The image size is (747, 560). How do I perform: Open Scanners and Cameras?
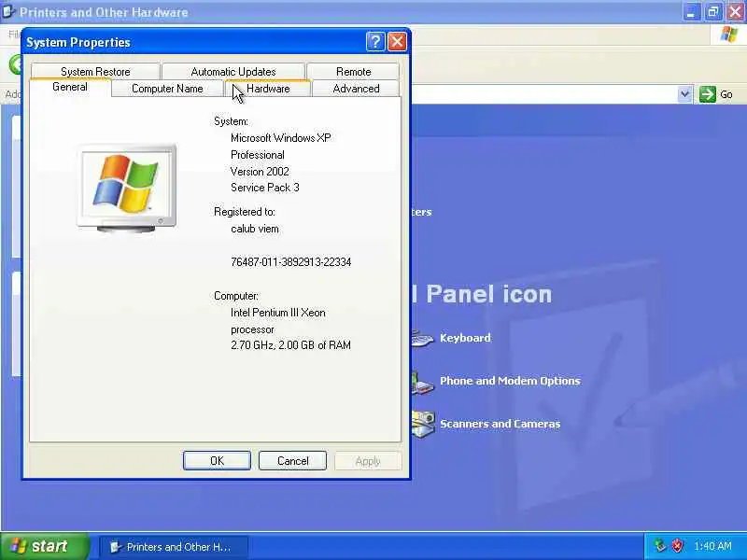pos(500,424)
